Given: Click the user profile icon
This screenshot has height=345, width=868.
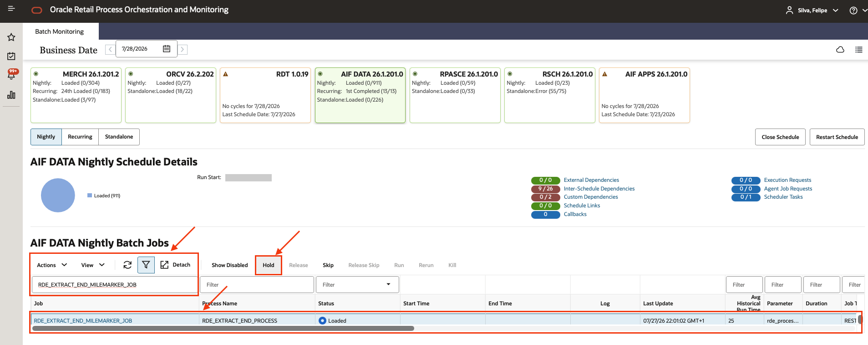Looking at the screenshot, I should point(789,10).
